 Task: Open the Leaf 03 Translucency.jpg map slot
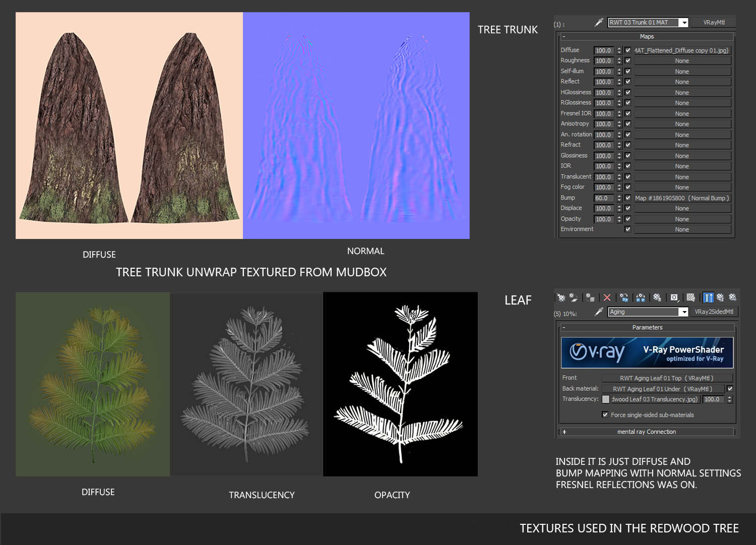click(655, 399)
